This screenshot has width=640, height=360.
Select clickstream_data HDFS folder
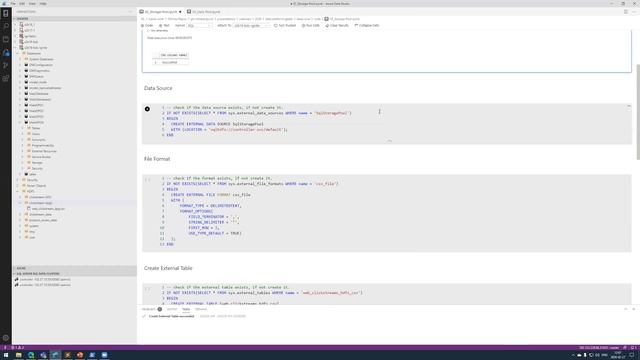tap(40, 214)
